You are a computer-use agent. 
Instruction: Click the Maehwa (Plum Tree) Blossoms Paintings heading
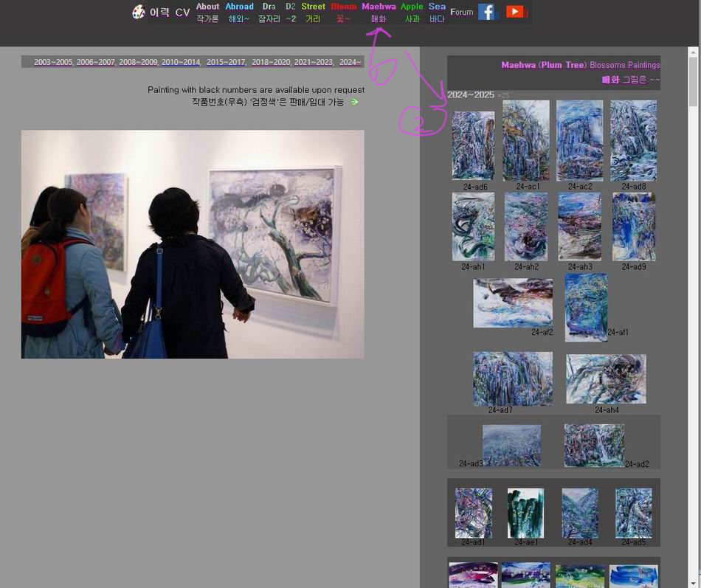pos(580,65)
